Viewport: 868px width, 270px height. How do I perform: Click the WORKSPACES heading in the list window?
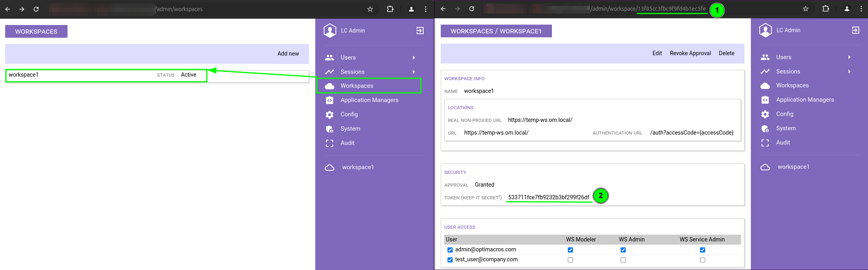tap(36, 31)
